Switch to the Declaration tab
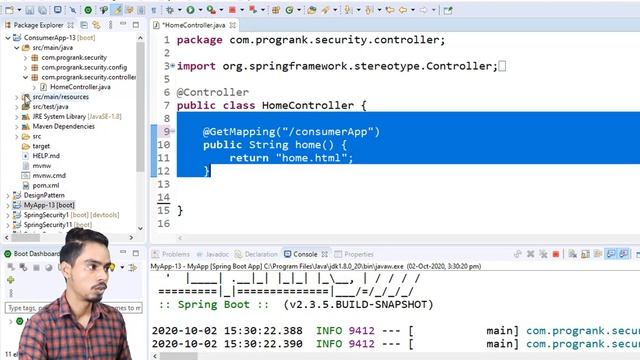The height and width of the screenshot is (360, 640). point(256,254)
